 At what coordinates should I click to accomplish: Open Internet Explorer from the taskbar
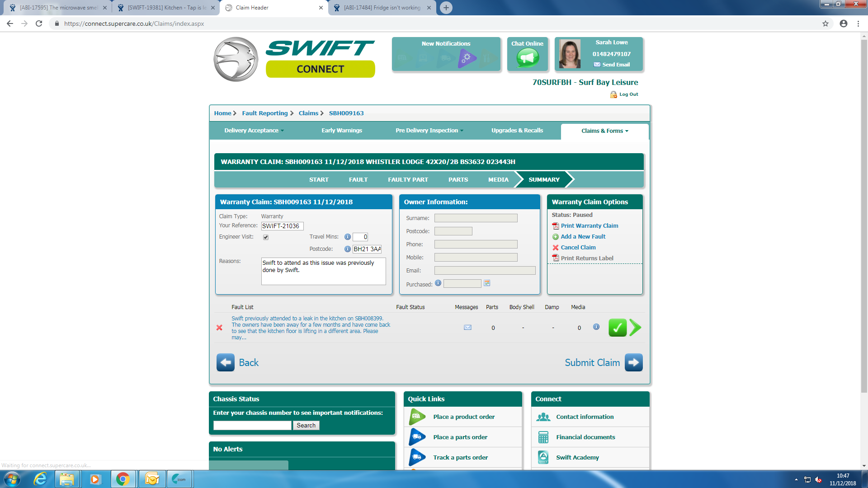point(40,479)
